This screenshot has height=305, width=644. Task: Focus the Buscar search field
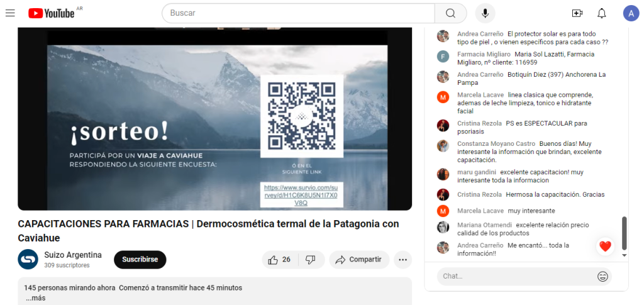tap(299, 13)
